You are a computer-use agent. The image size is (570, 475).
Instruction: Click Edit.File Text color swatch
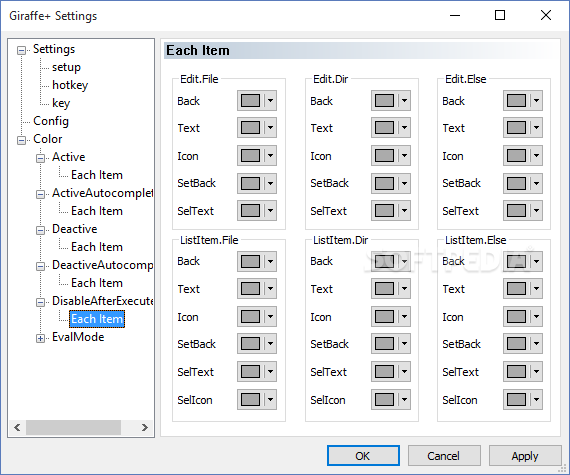pyautogui.click(x=250, y=128)
